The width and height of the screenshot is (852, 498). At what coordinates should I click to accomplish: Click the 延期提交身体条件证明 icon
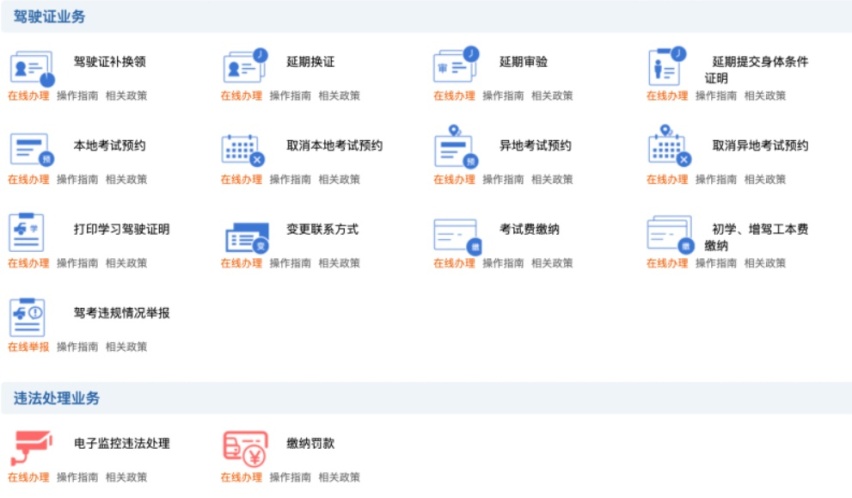pyautogui.click(x=667, y=66)
